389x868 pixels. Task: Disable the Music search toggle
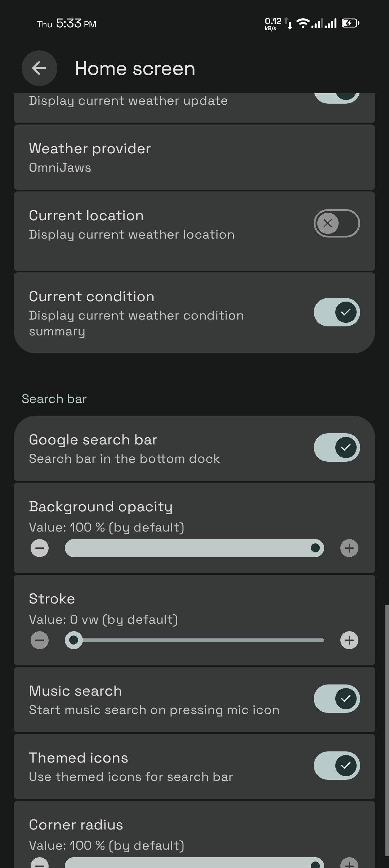pyautogui.click(x=336, y=699)
